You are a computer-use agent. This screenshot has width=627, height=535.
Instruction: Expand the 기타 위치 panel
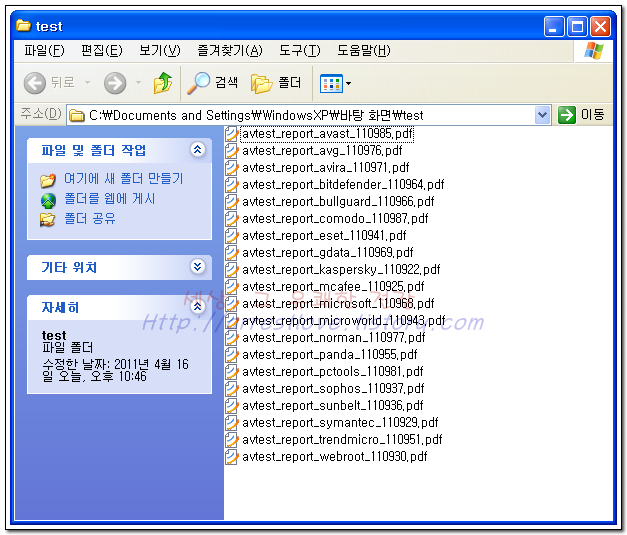click(198, 266)
